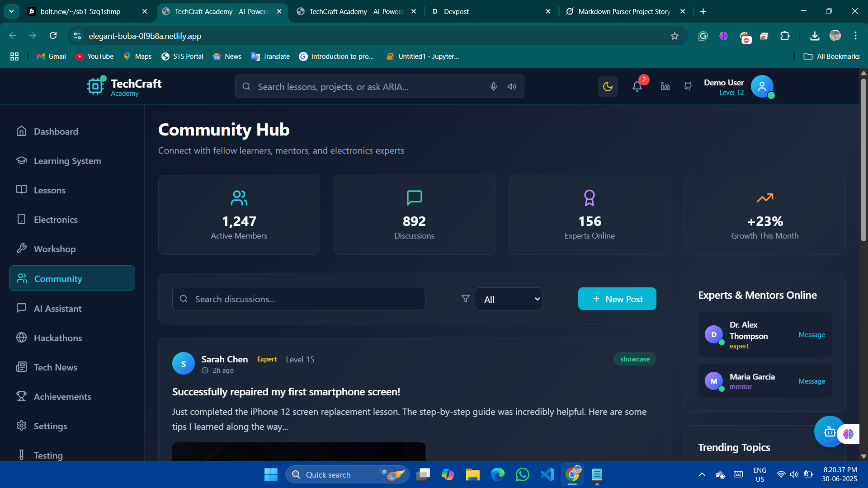Click the page vertical scrollbar
The image size is (868, 488).
click(x=863, y=158)
